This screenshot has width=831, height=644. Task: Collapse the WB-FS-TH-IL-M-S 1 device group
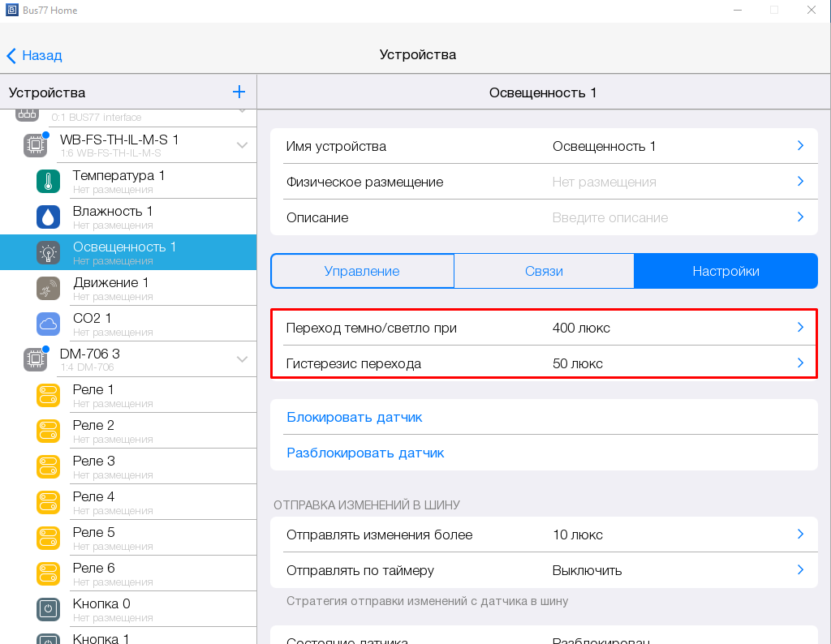tap(242, 145)
